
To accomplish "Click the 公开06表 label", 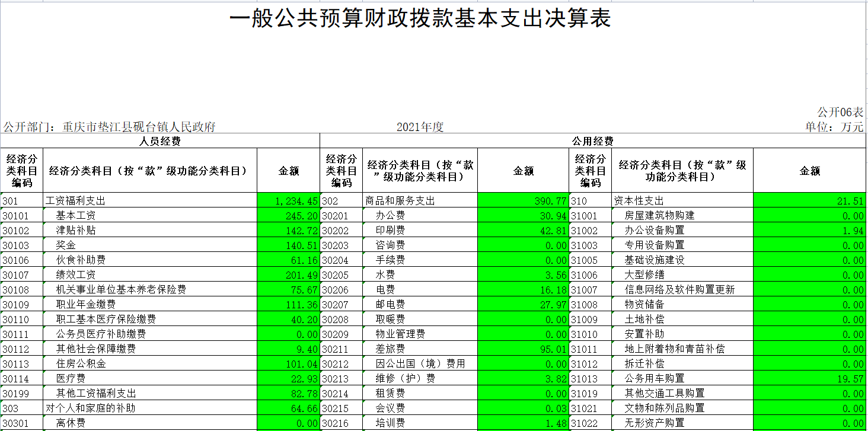I will (x=841, y=112).
